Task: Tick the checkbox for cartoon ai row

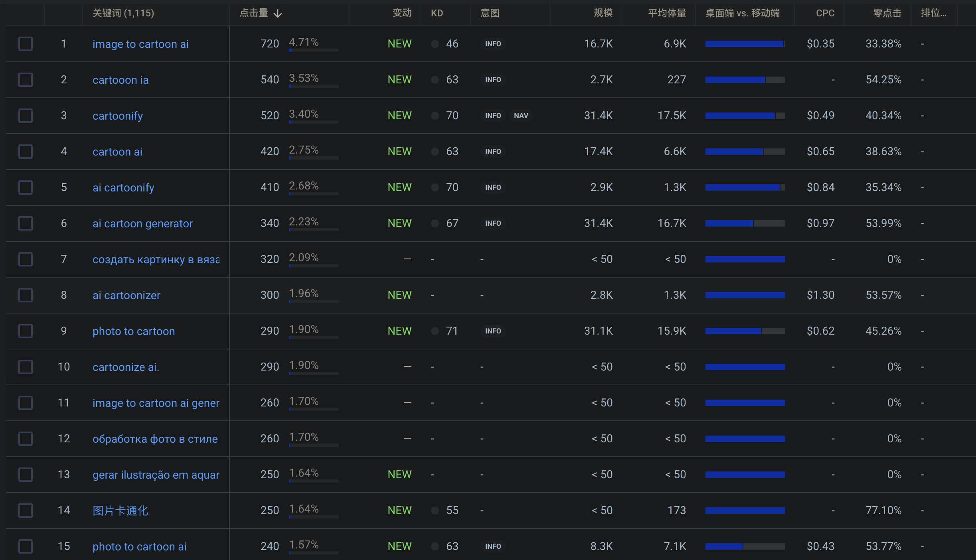Action: 26,152
